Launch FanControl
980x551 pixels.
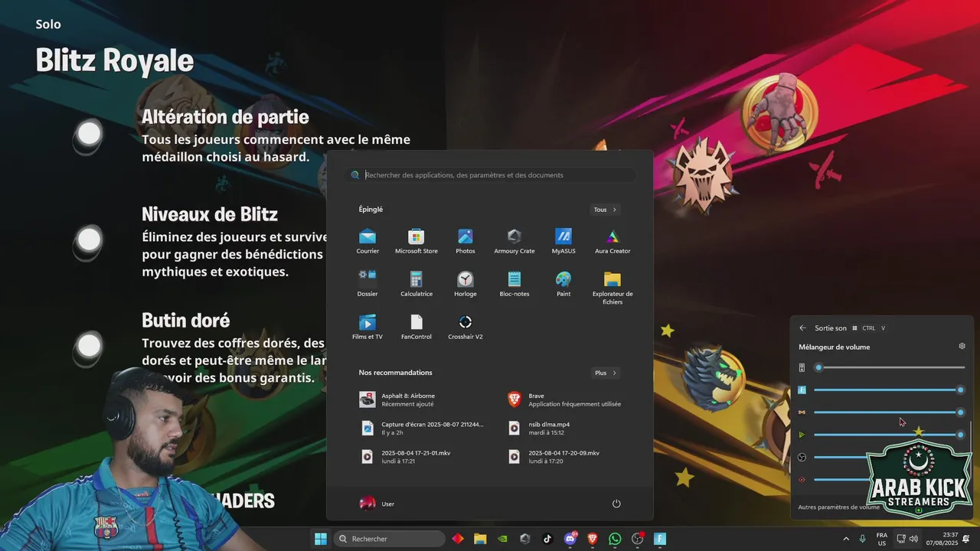[x=416, y=328]
